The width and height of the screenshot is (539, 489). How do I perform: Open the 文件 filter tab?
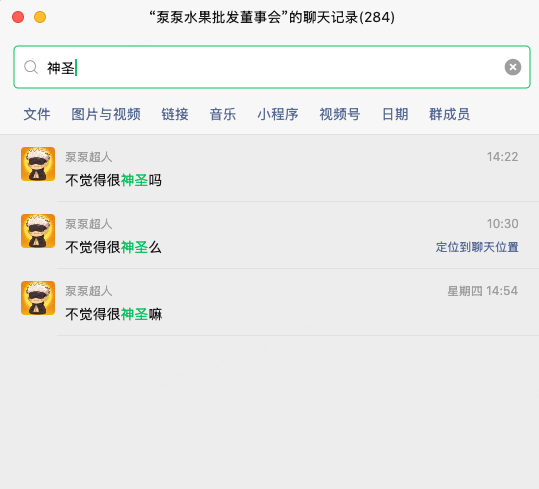click(x=37, y=114)
